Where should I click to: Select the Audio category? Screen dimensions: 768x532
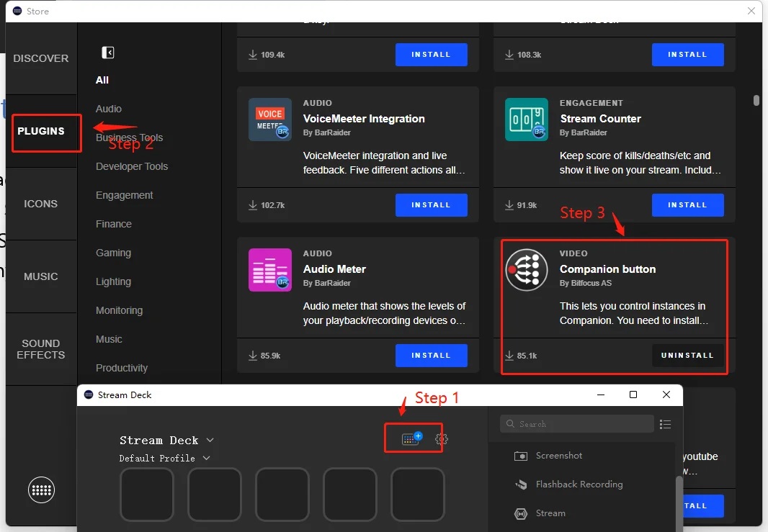109,109
